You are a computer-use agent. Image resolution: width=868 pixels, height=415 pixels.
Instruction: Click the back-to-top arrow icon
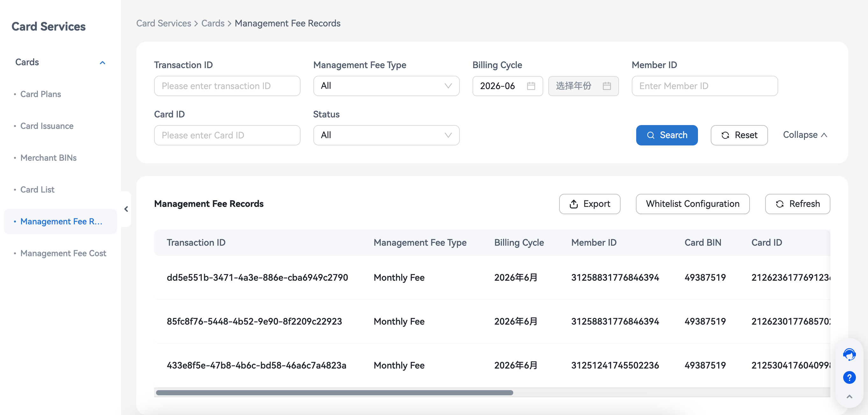[x=849, y=397]
